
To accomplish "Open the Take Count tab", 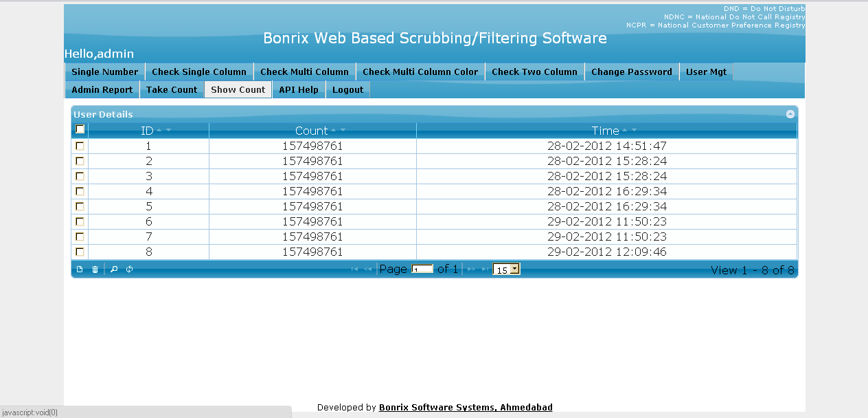I will [x=172, y=89].
